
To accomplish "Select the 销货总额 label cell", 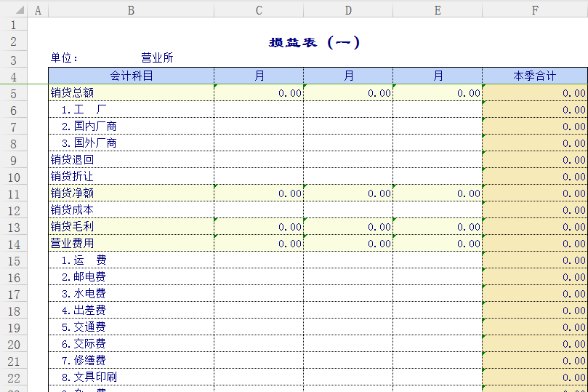I will tap(131, 93).
